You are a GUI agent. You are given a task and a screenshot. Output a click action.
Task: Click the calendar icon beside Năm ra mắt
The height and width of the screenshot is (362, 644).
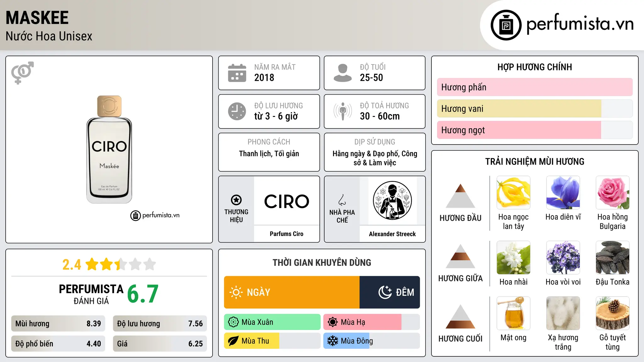tap(237, 73)
